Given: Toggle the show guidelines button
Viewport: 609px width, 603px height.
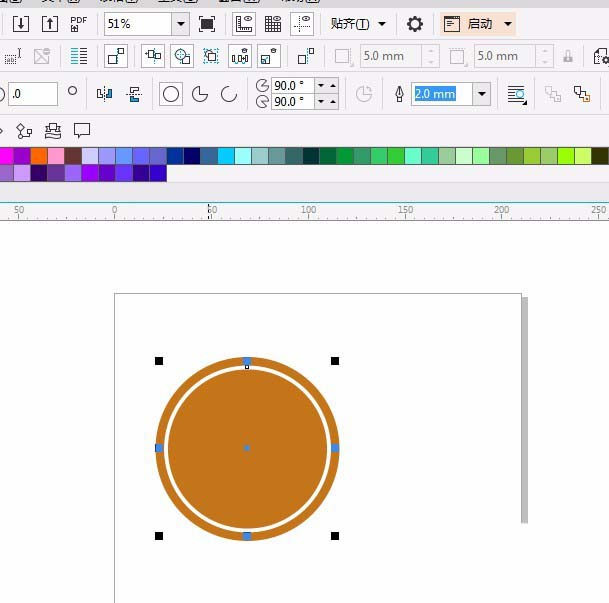Looking at the screenshot, I should point(302,24).
